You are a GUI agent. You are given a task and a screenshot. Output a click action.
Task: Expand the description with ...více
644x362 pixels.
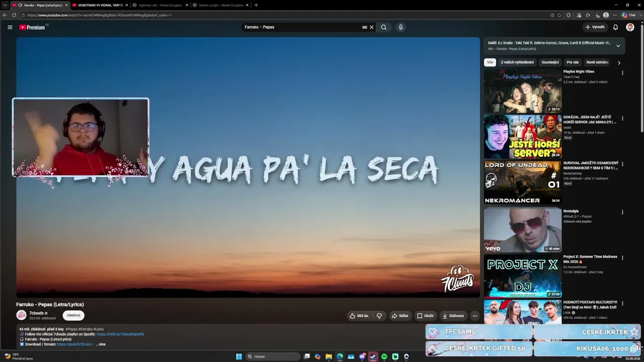click(x=101, y=344)
